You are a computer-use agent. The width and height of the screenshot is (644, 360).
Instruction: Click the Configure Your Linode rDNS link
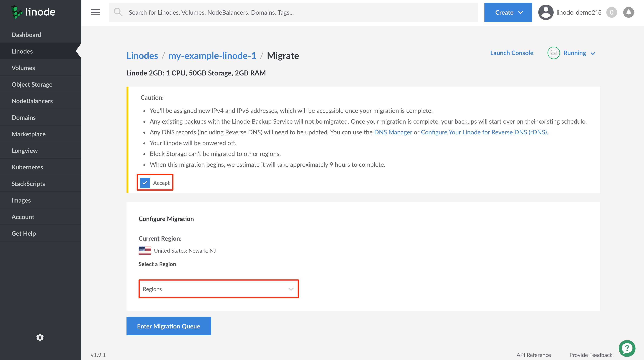coord(484,132)
